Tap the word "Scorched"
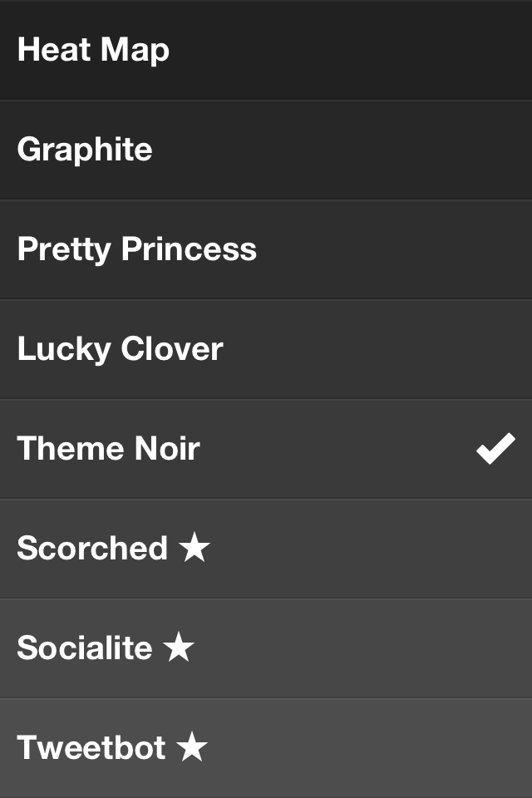Viewport: 532px width, 798px height. 92,549
